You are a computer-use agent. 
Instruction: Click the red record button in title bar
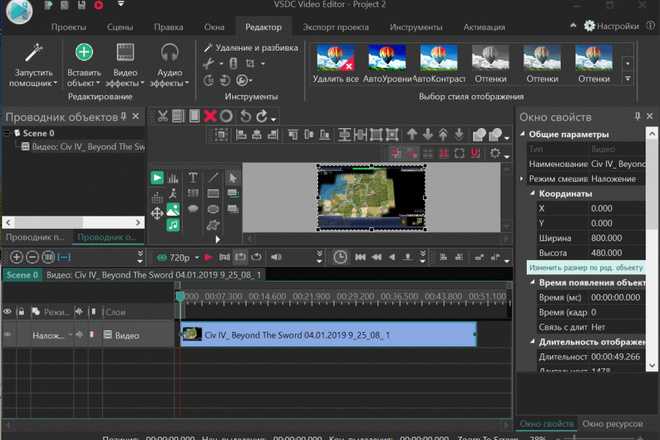point(98,5)
